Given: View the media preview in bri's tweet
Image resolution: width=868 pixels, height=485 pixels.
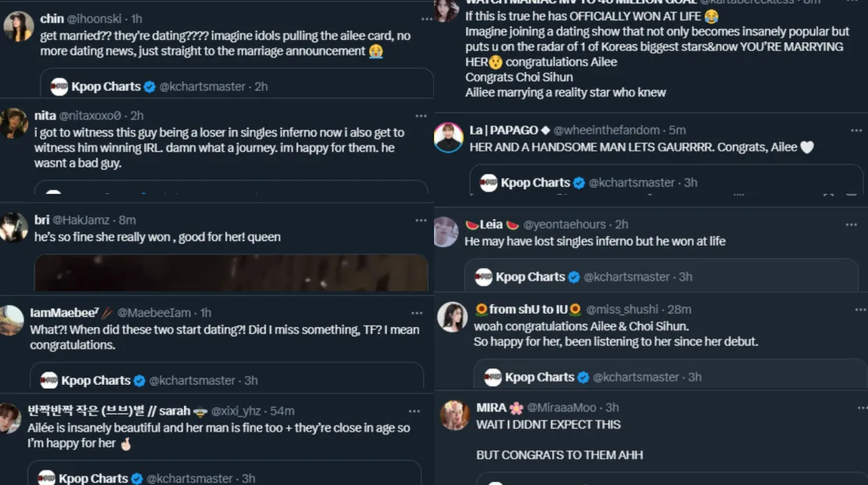Looking at the screenshot, I should coord(231,272).
